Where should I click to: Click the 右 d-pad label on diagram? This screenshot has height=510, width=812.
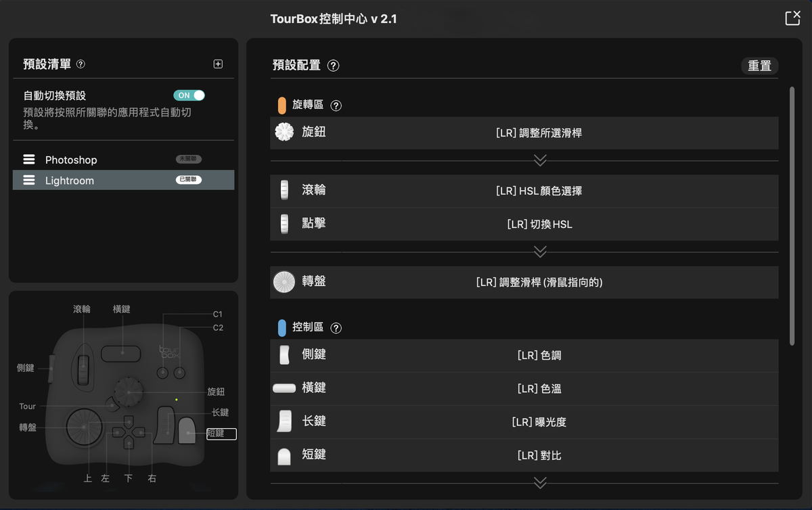pos(152,478)
